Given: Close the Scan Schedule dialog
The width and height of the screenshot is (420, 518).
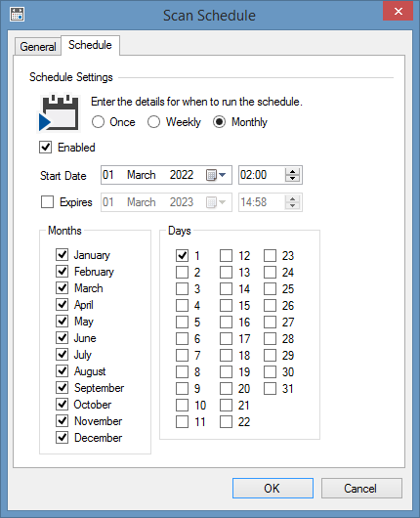Looking at the screenshot, I should coord(399,11).
